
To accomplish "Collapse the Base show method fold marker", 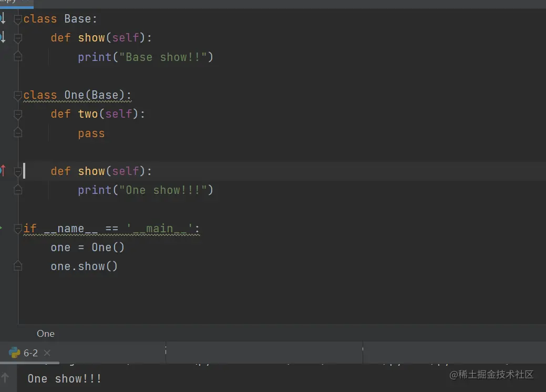I will click(18, 38).
